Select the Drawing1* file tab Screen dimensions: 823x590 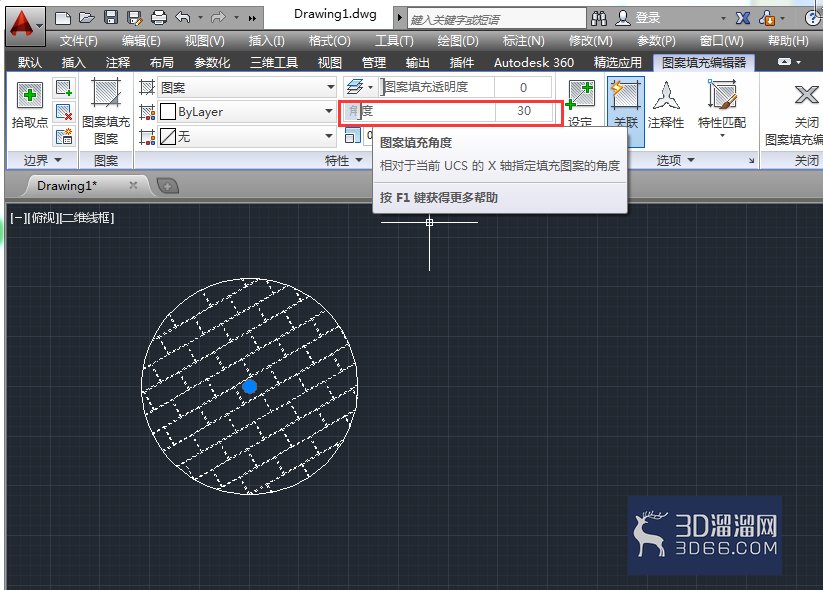[67, 185]
